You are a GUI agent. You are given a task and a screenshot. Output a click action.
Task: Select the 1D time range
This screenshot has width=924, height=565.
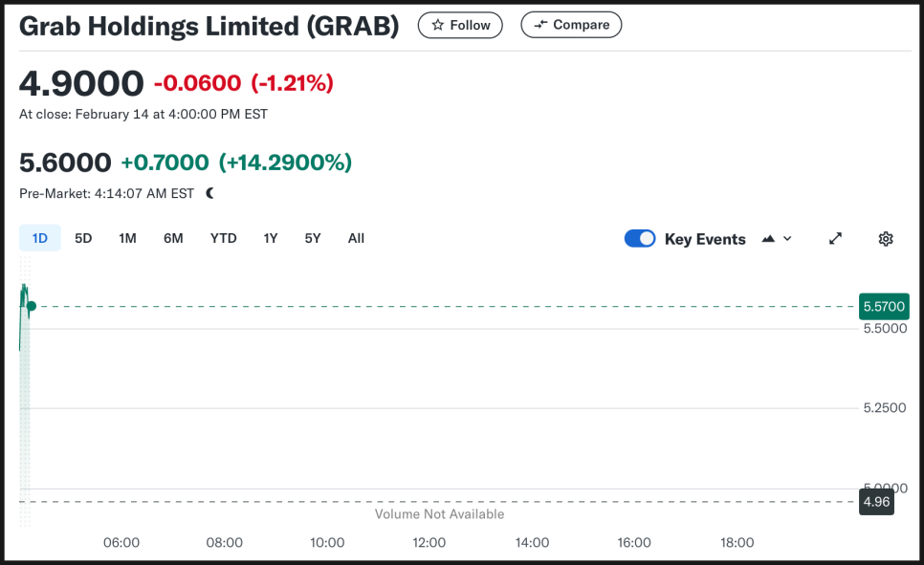(x=39, y=238)
